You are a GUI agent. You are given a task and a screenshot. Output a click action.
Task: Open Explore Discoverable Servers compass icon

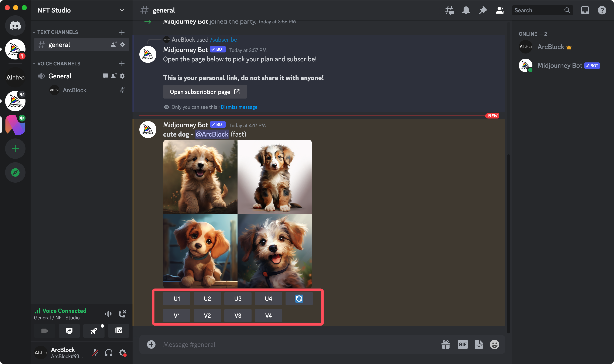[15, 172]
